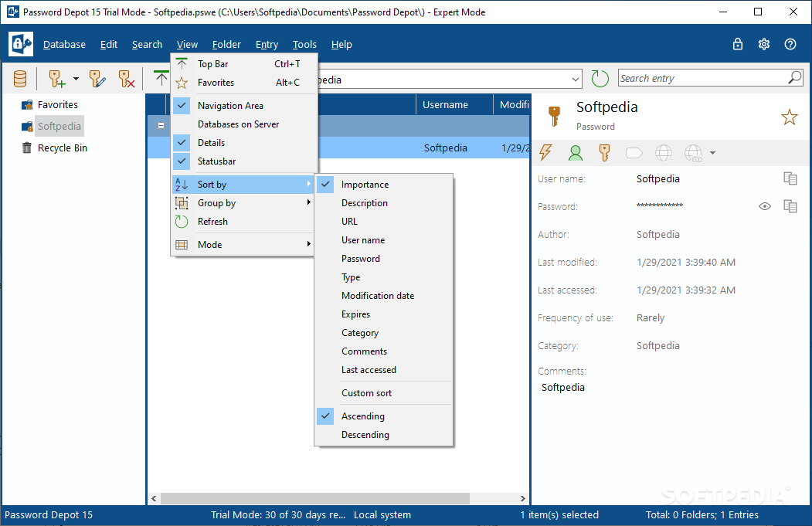Open the address bar dropdown arrow
This screenshot has height=526, width=812.
point(576,80)
